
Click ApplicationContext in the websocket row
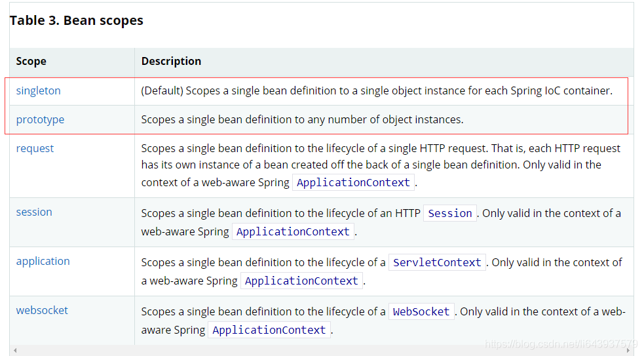(269, 330)
